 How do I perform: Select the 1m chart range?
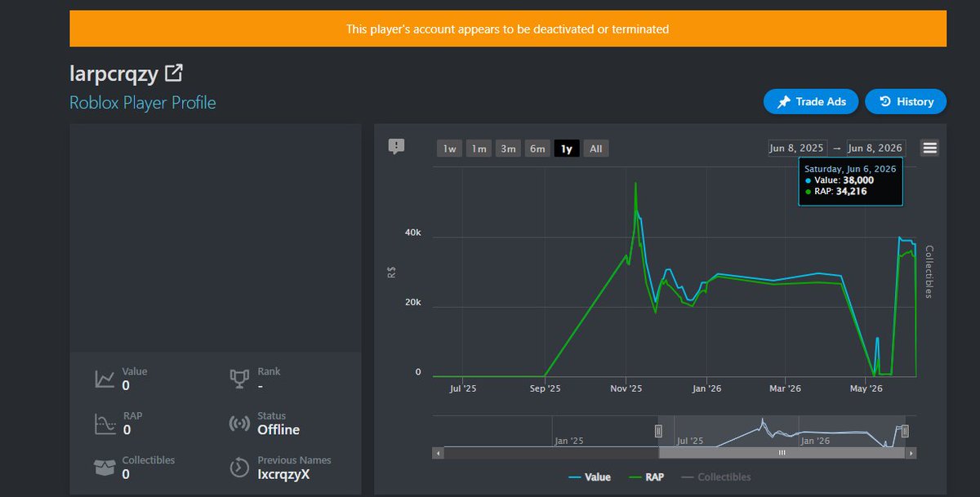[x=479, y=149]
